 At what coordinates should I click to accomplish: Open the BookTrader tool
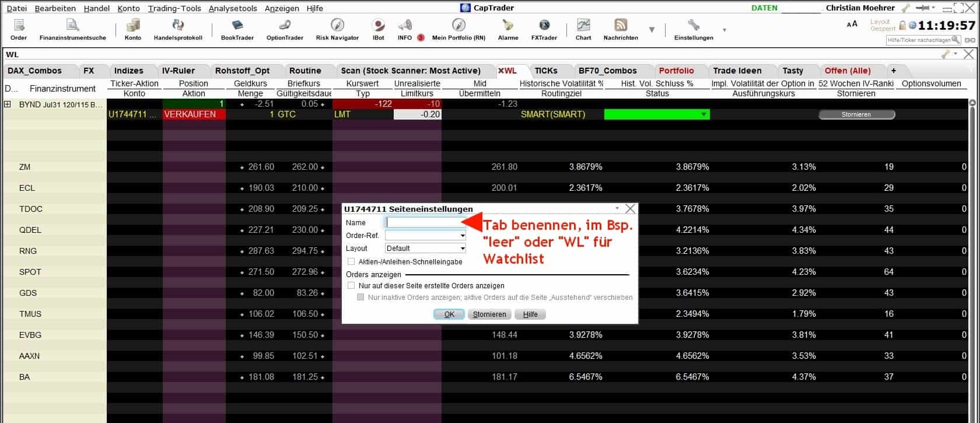click(x=237, y=29)
